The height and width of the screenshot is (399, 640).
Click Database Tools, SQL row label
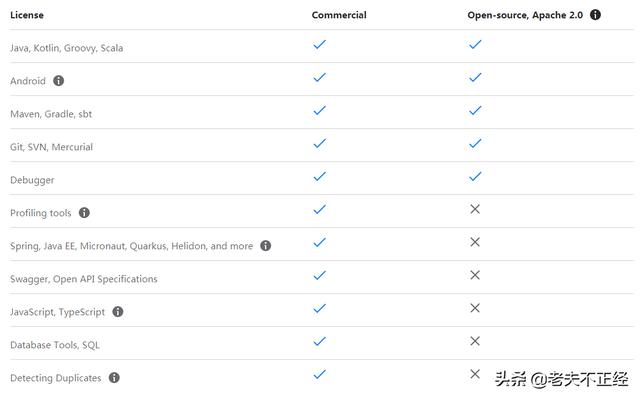click(55, 345)
